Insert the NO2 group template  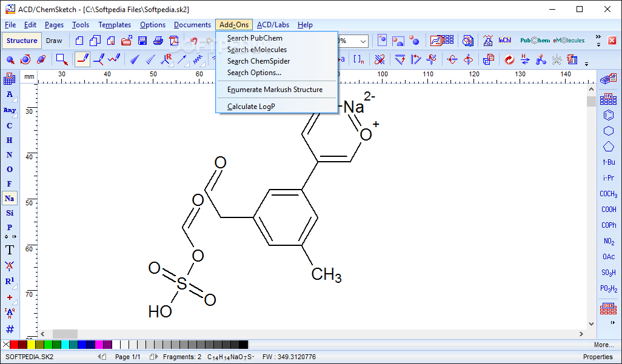coord(609,241)
